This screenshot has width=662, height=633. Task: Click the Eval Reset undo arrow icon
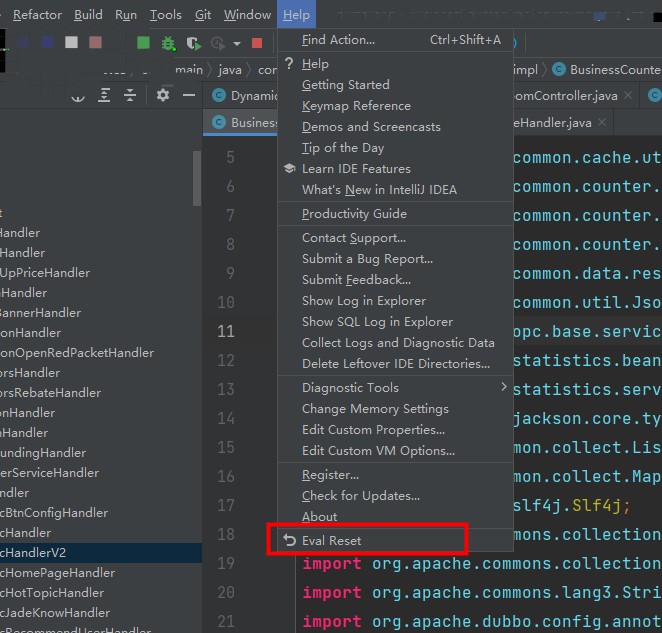(x=290, y=540)
